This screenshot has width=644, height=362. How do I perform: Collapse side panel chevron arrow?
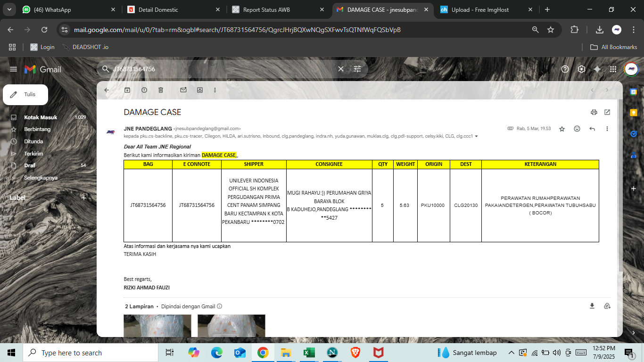634,332
